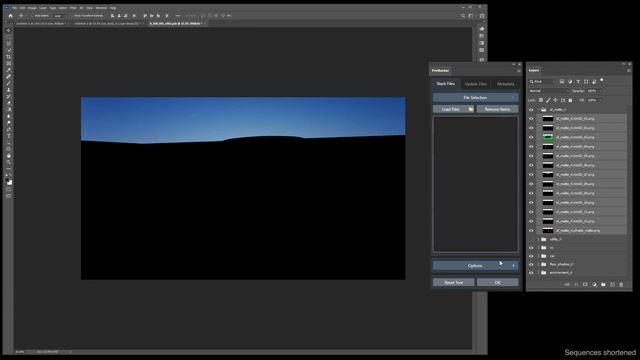Image resolution: width=640 pixels, height=360 pixels.
Task: Click the link layers icon
Action: (x=567, y=284)
